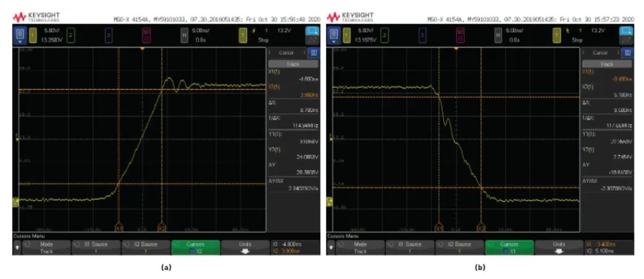This screenshot has height=279, width=644.
Task: Click the sidebar list icon beside Cursor on right scope
Action: (625, 53)
